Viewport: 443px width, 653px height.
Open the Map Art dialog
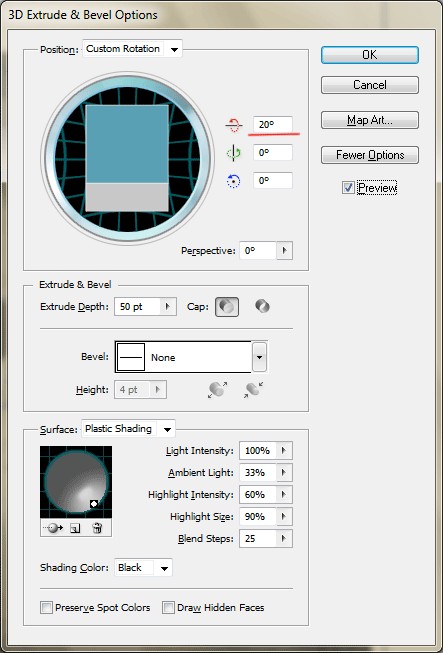370,120
